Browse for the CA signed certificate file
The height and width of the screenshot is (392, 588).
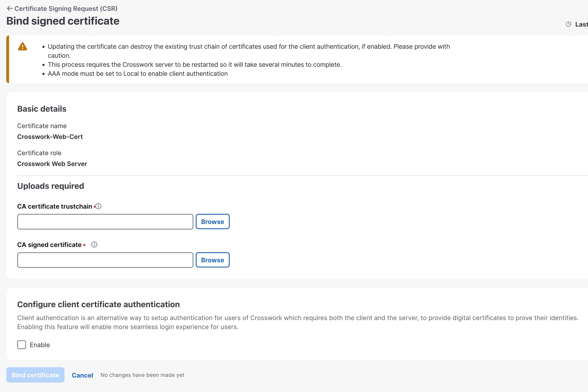[x=213, y=260]
